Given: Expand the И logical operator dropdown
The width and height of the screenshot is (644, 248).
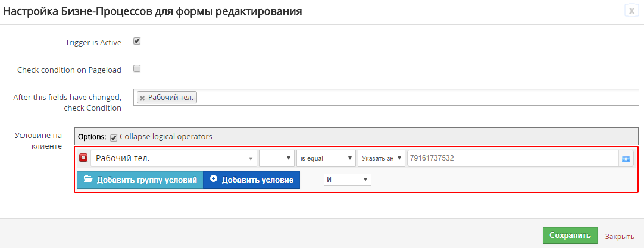Looking at the screenshot, I should click(x=347, y=180).
